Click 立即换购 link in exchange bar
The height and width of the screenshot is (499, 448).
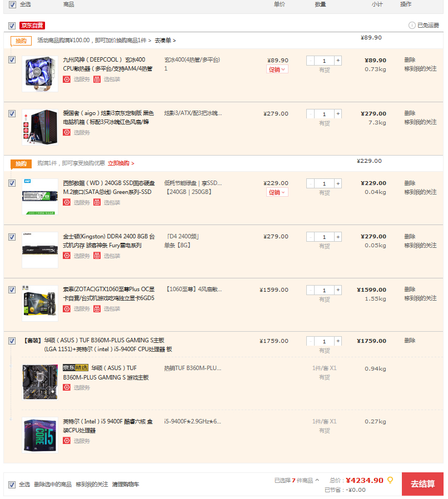point(121,163)
